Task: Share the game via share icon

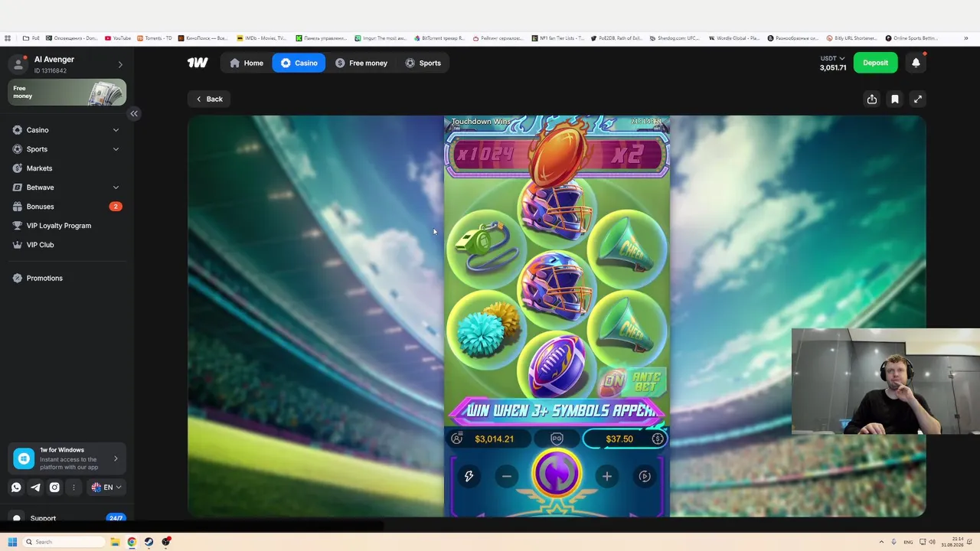Action: 872,99
